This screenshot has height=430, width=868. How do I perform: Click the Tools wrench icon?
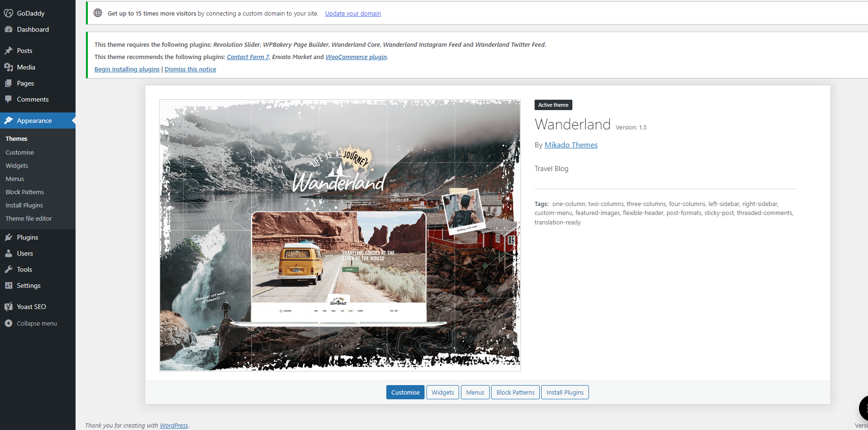click(x=9, y=269)
